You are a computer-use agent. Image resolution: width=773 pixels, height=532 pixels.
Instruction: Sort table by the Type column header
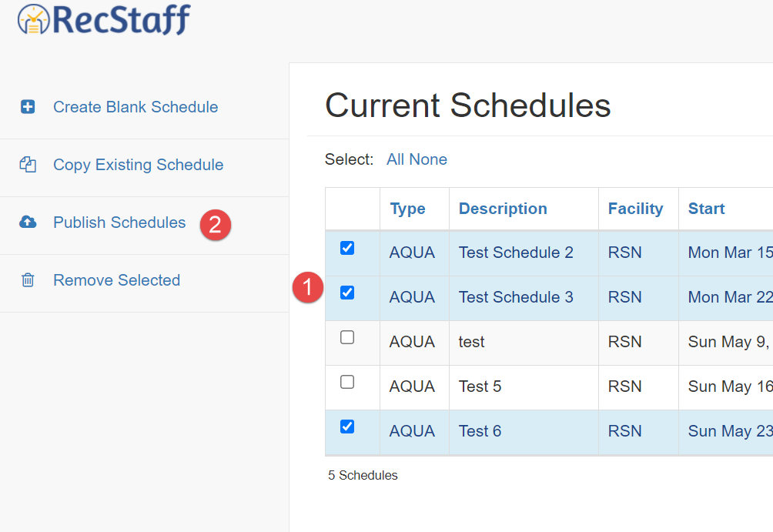click(408, 209)
